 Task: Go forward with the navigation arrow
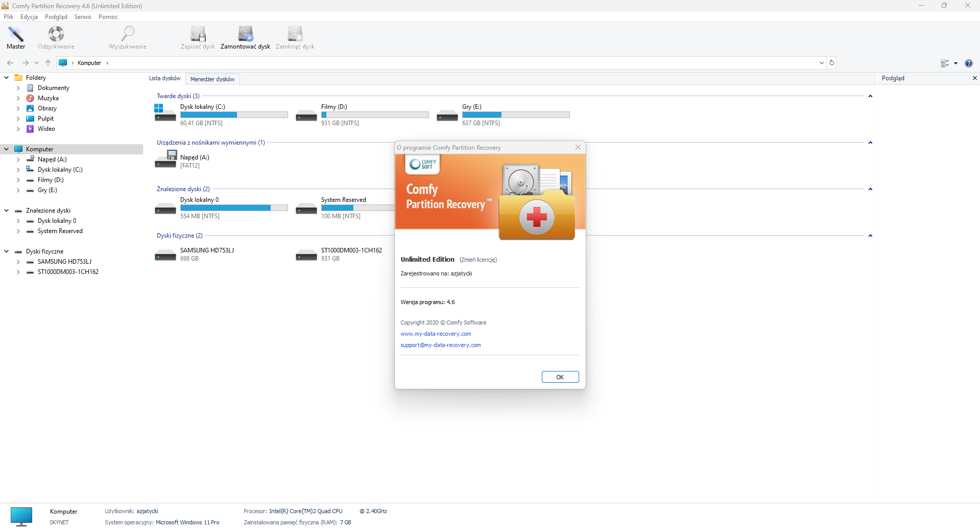(x=25, y=63)
